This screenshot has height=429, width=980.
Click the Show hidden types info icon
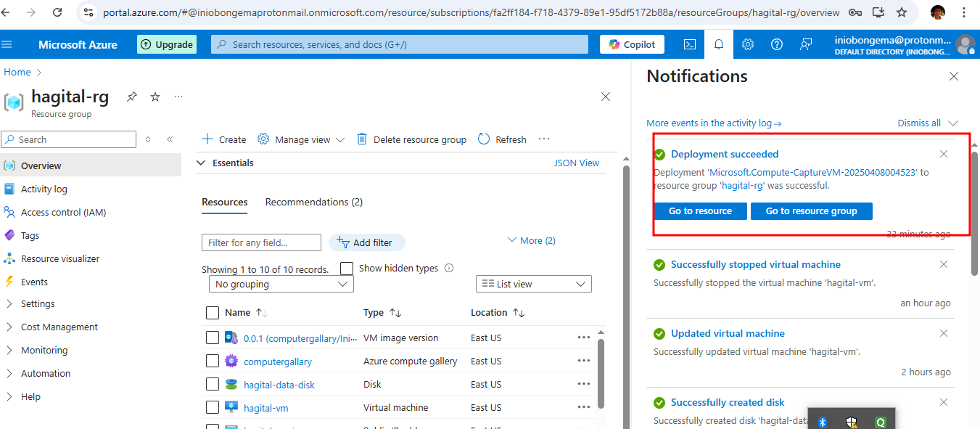(x=449, y=268)
